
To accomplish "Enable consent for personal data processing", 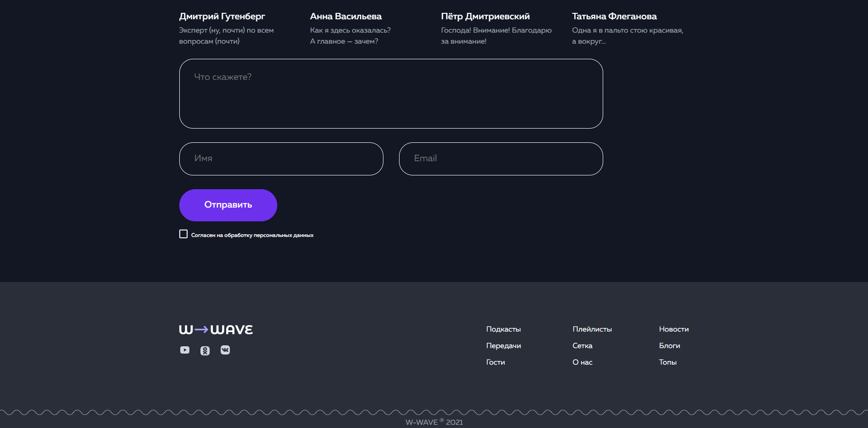I will (x=183, y=234).
